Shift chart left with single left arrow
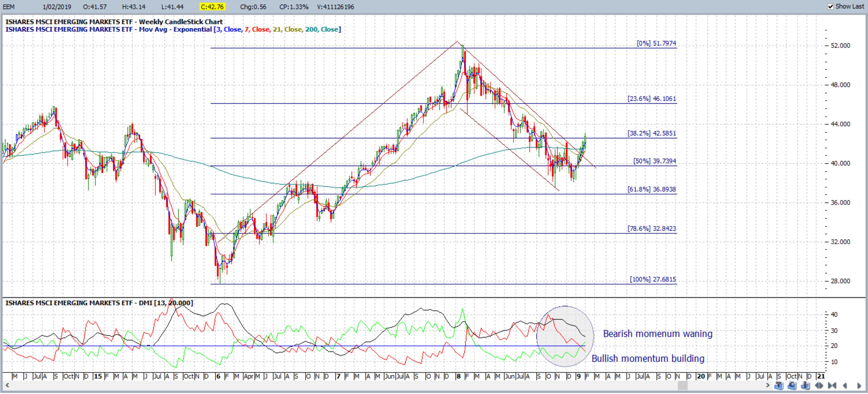The height and width of the screenshot is (394, 868). click(x=845, y=386)
